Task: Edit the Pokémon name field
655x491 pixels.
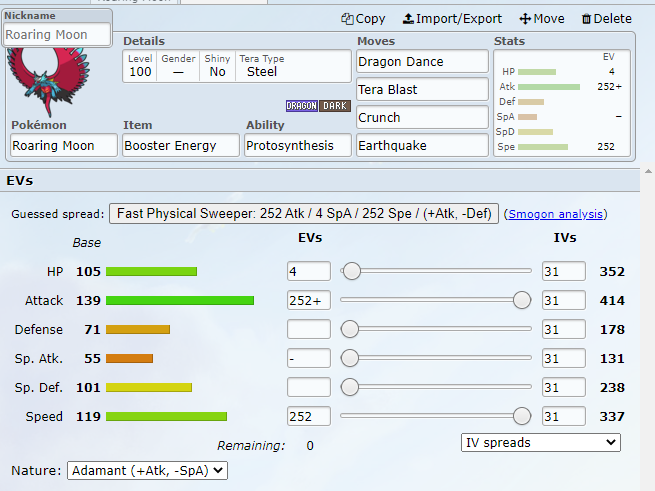Action: click(x=64, y=145)
